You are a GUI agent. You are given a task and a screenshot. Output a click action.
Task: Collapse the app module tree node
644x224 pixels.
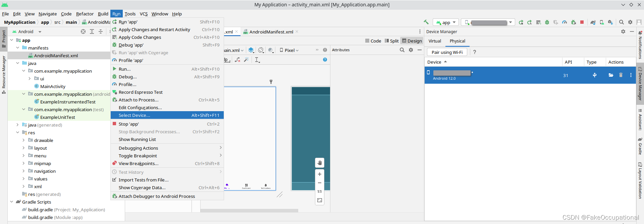[12, 40]
